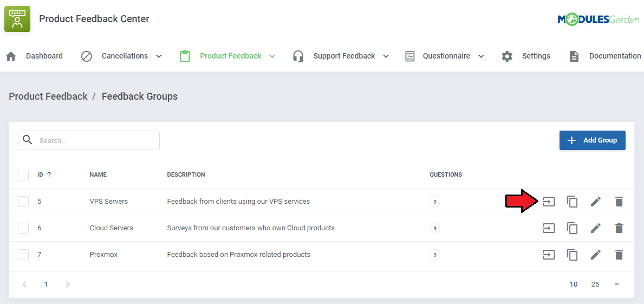The image size is (644, 304).
Task: Toggle the select-all checkbox in header
Action: pyautogui.click(x=23, y=175)
